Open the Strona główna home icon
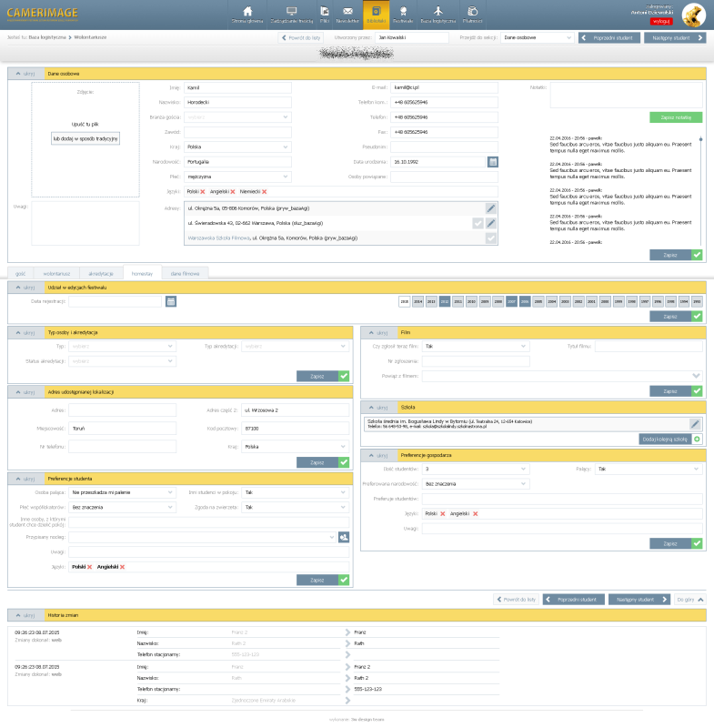Viewport: 714px width, 728px height. [x=247, y=10]
